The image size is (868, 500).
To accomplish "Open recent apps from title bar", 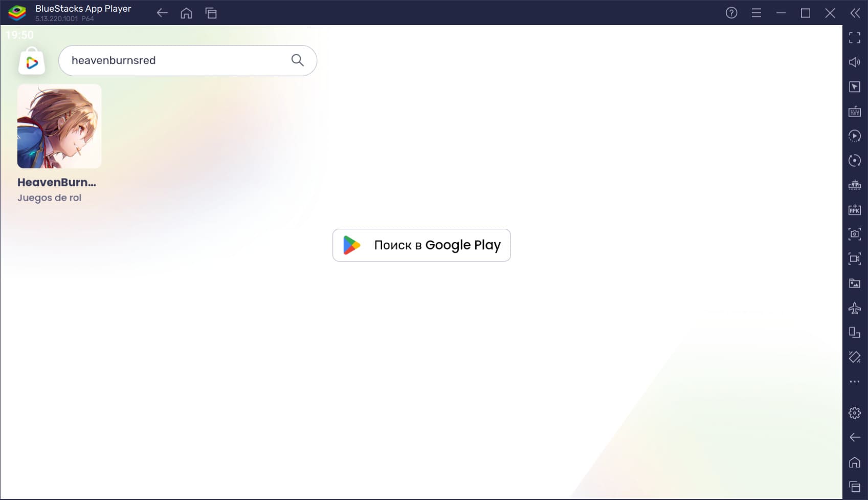I will tap(211, 13).
